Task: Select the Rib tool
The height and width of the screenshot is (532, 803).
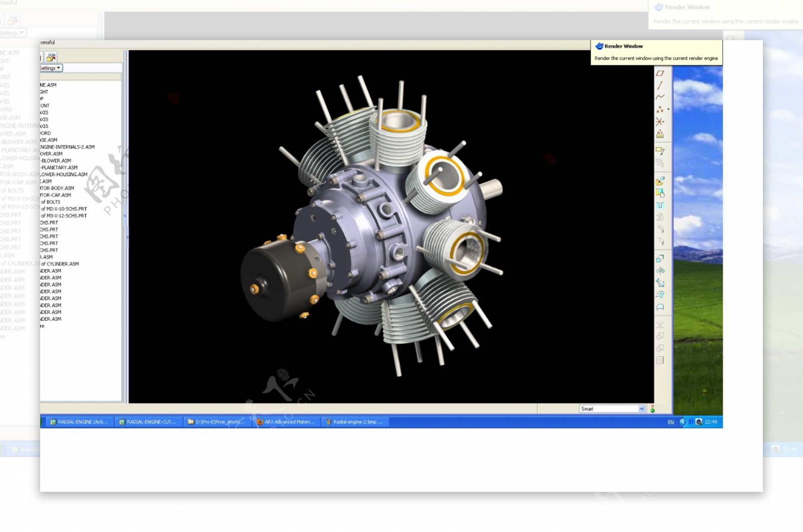Action: coord(660,229)
